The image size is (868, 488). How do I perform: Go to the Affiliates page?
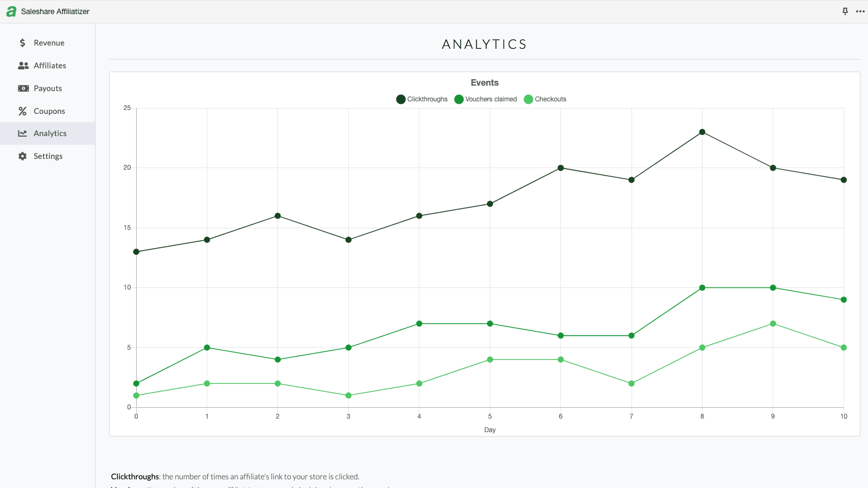coord(50,65)
